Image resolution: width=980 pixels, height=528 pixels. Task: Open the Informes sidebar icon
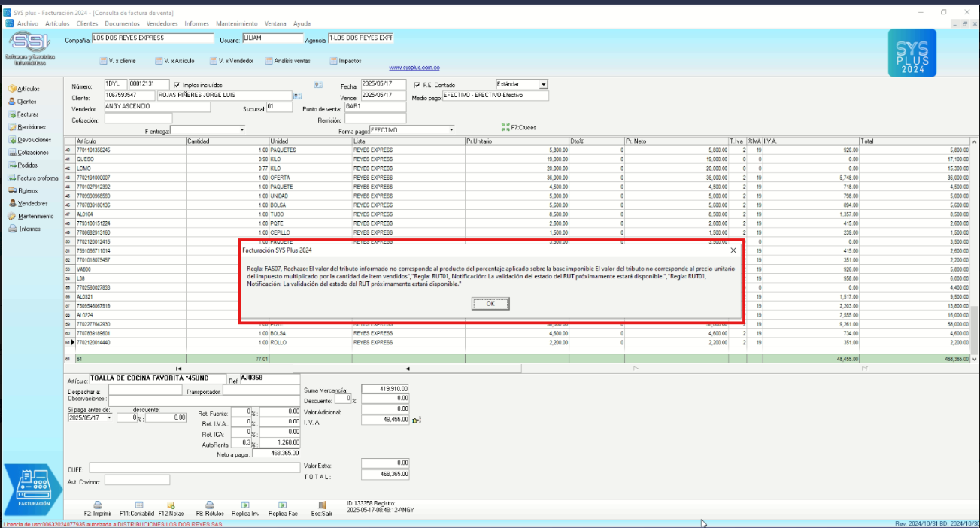12,229
